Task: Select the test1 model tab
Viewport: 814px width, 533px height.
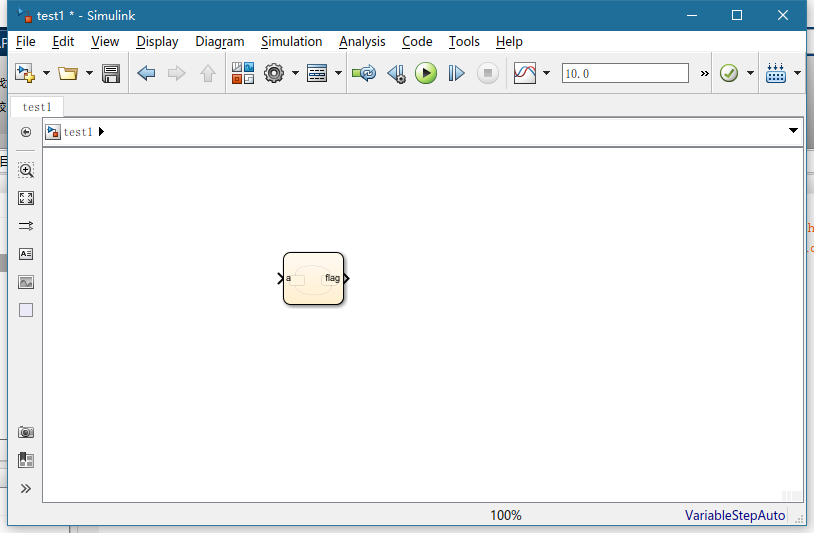Action: (37, 107)
